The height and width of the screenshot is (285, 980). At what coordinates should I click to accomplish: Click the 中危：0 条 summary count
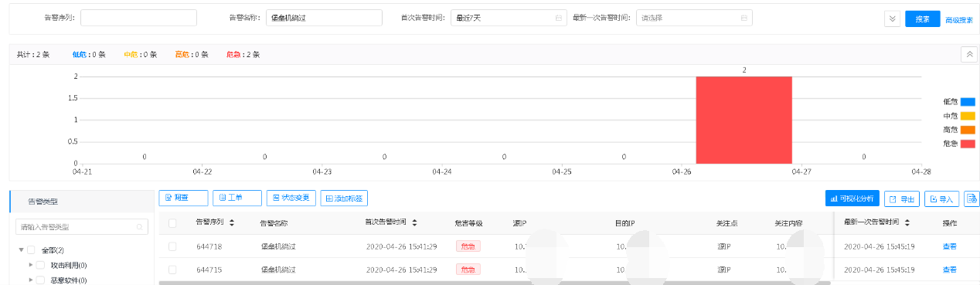[x=140, y=55]
